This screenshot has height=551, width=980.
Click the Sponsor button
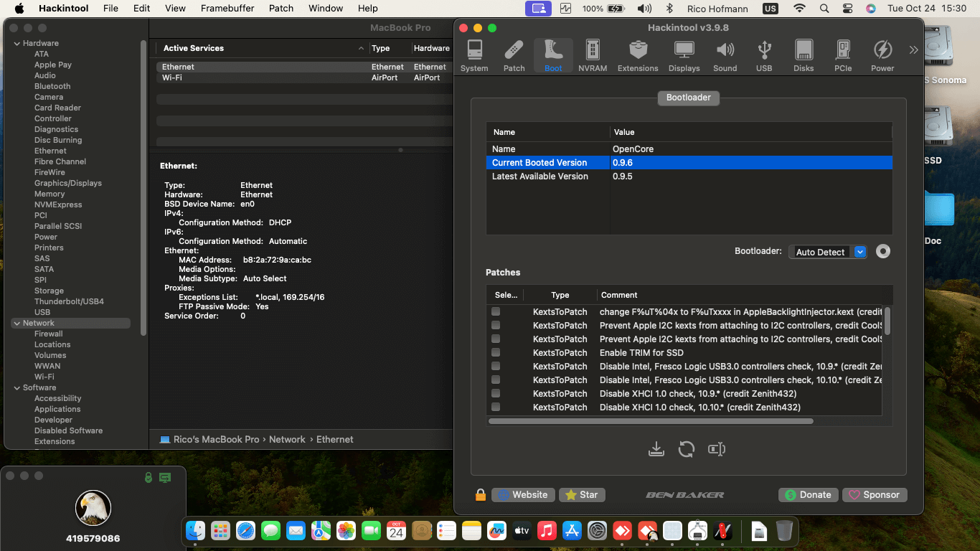tap(875, 495)
